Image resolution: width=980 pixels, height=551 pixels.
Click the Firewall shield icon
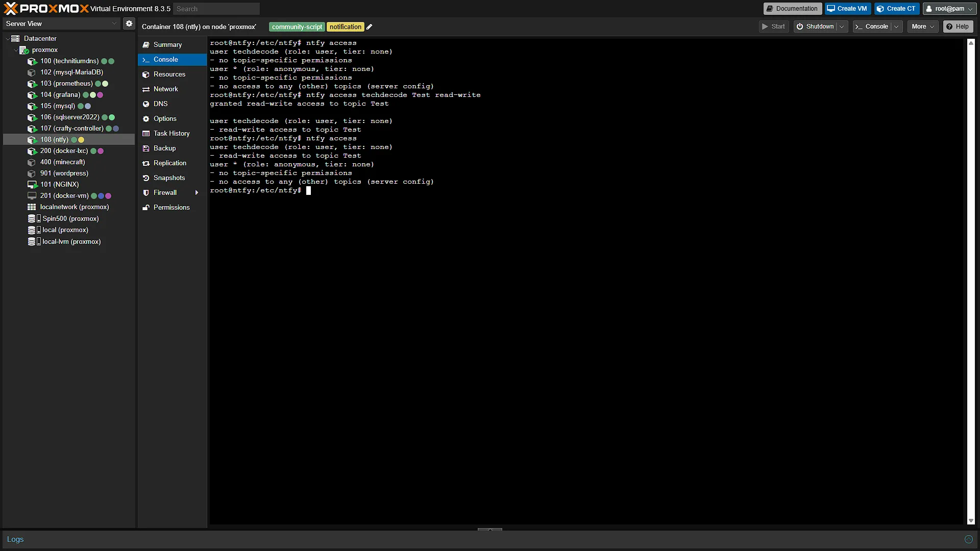tap(146, 193)
